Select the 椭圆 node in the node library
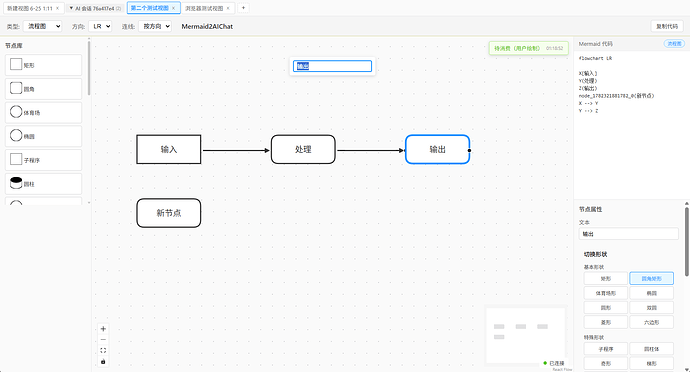 click(x=43, y=136)
